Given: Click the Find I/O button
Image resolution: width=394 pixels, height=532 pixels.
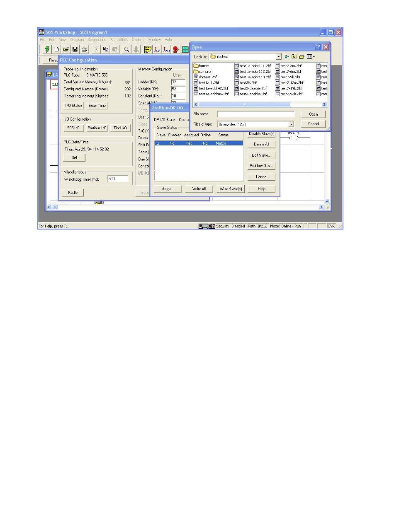Looking at the screenshot, I should click(x=120, y=128).
